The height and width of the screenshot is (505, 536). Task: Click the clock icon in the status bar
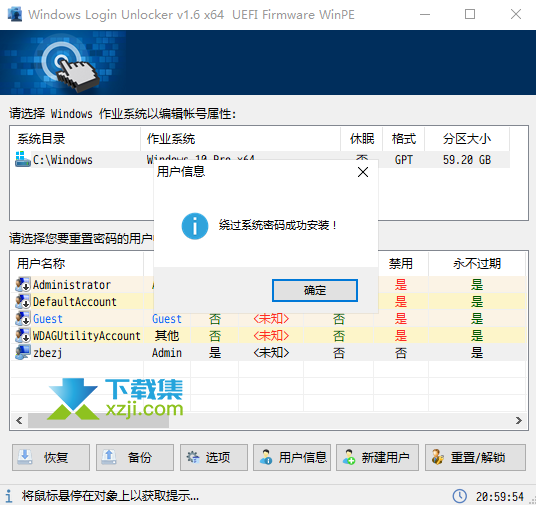459,496
